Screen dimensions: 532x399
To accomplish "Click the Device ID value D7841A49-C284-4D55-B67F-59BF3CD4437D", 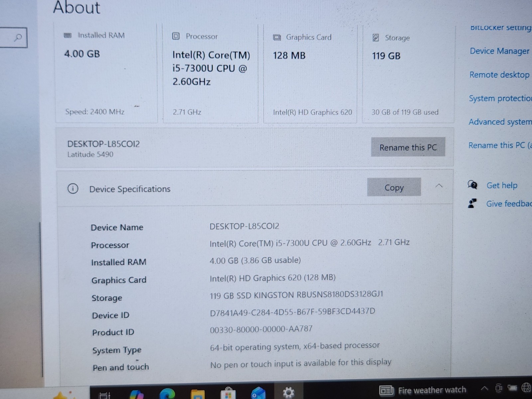I will (293, 312).
